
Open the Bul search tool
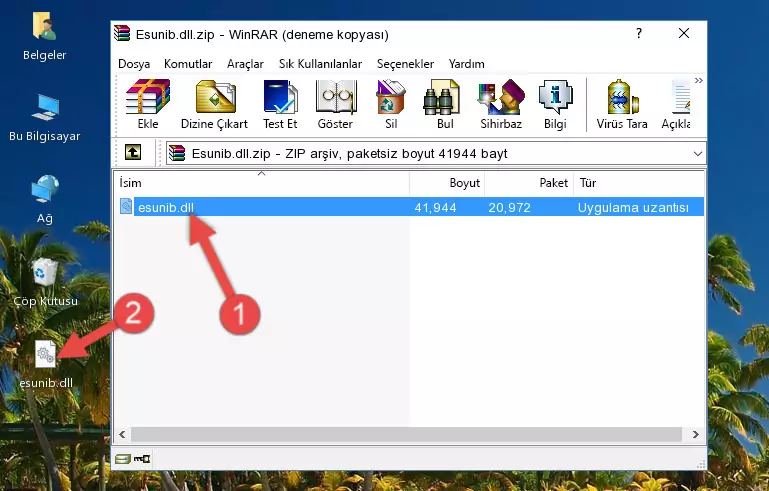click(445, 104)
